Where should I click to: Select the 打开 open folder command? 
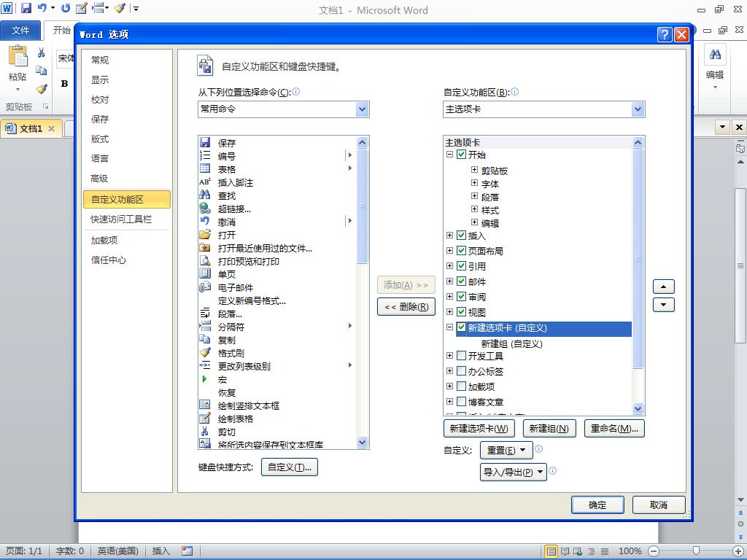click(276, 235)
